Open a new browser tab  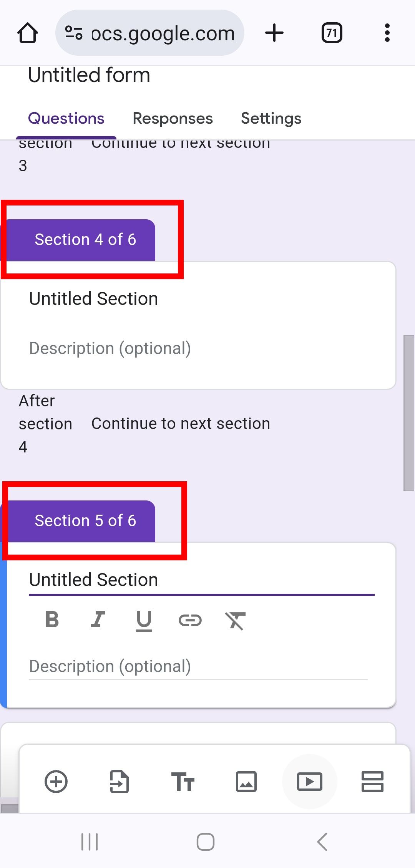(274, 33)
